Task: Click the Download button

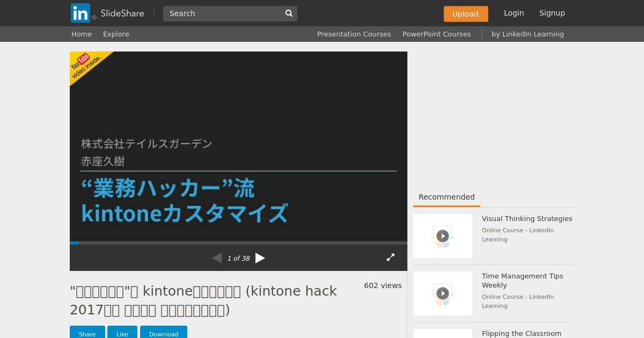Action: [164, 333]
